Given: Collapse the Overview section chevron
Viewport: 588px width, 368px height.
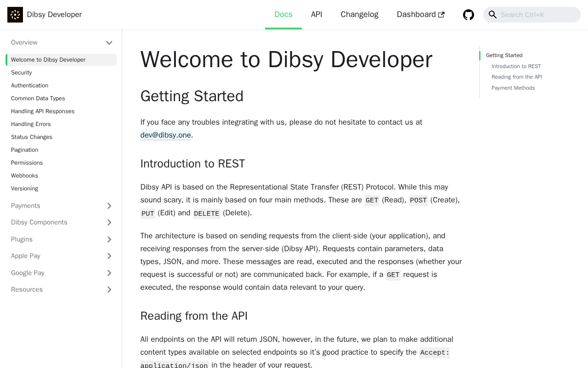Looking at the screenshot, I should (x=109, y=43).
